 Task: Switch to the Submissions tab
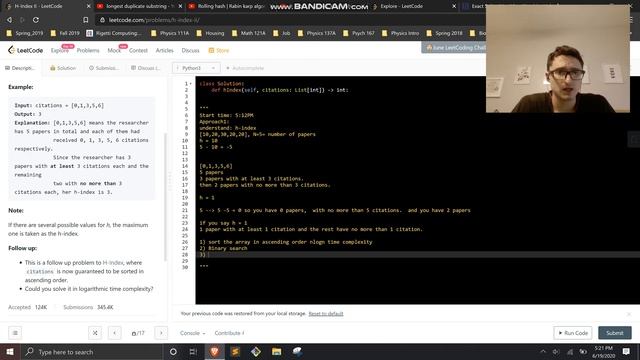coord(104,68)
